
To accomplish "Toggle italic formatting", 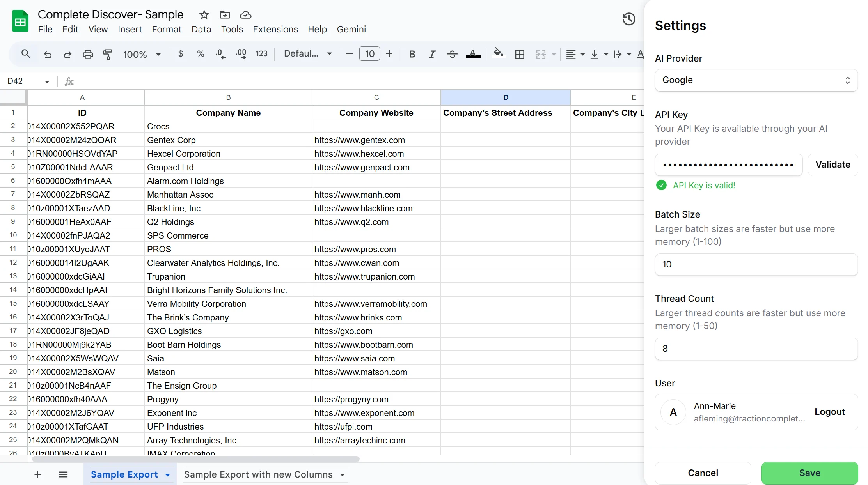I will coord(432,54).
